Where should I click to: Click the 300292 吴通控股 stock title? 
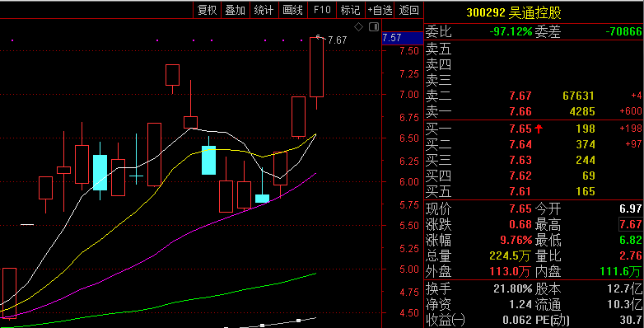click(x=514, y=12)
